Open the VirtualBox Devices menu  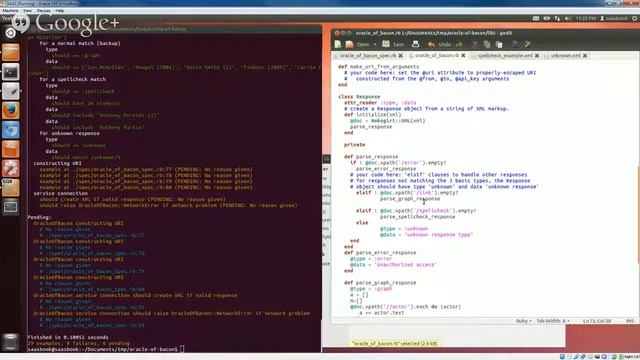[43, 11]
